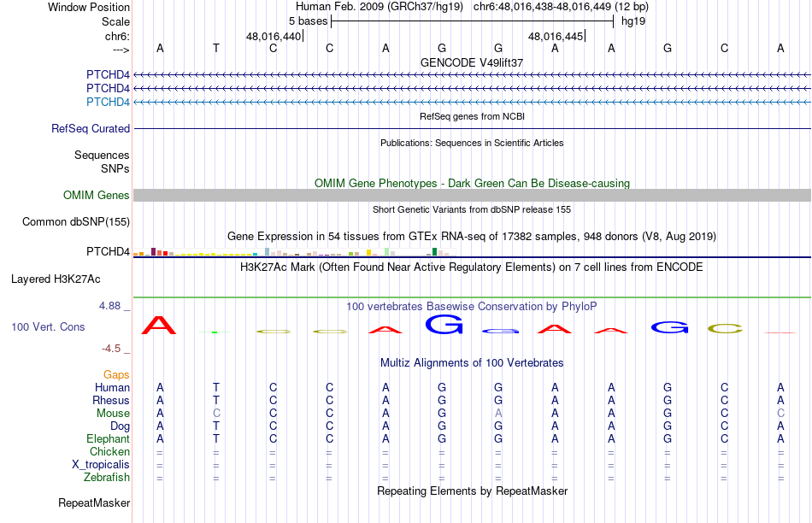Click the H3K27Ac Mark ENCODE track title

tap(472, 267)
